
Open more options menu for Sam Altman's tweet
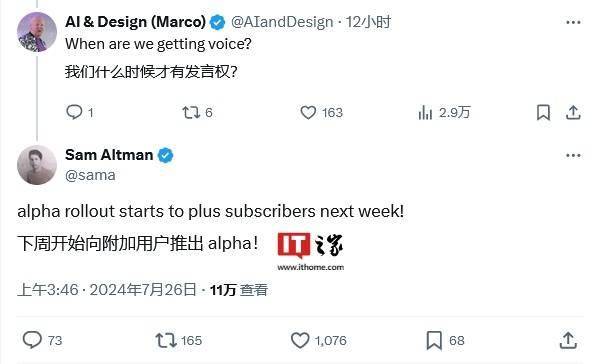(x=573, y=156)
